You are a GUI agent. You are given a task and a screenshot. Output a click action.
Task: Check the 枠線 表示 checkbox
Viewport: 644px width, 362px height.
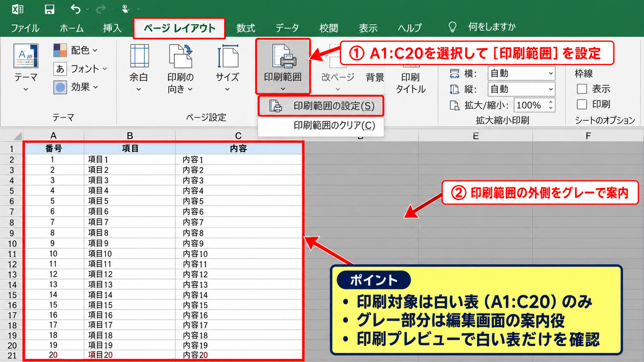point(582,89)
